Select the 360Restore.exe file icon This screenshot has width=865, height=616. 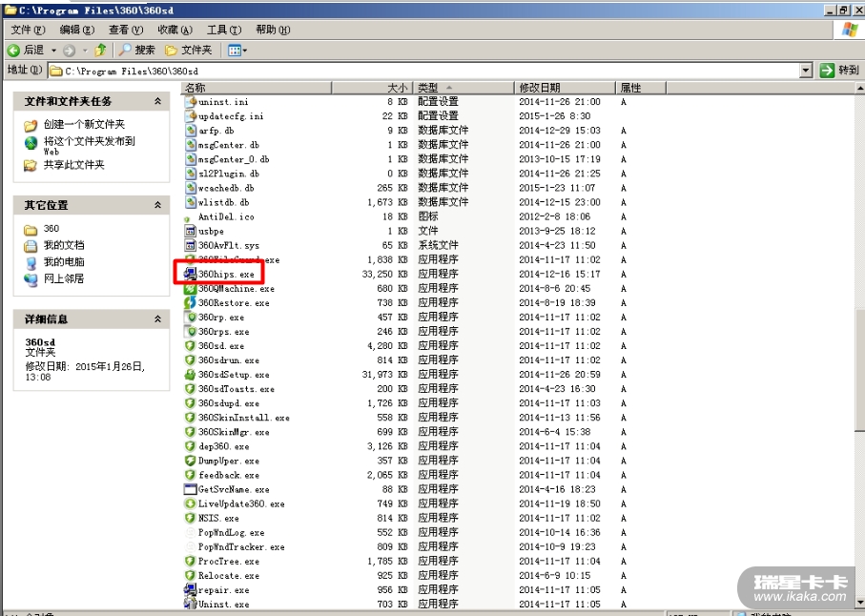(191, 302)
